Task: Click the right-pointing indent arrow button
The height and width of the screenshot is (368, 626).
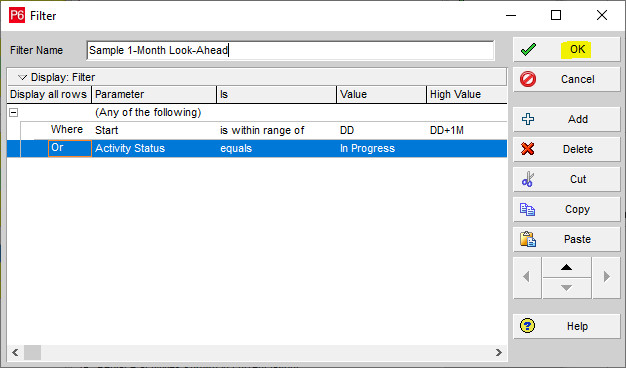Action: 606,277
